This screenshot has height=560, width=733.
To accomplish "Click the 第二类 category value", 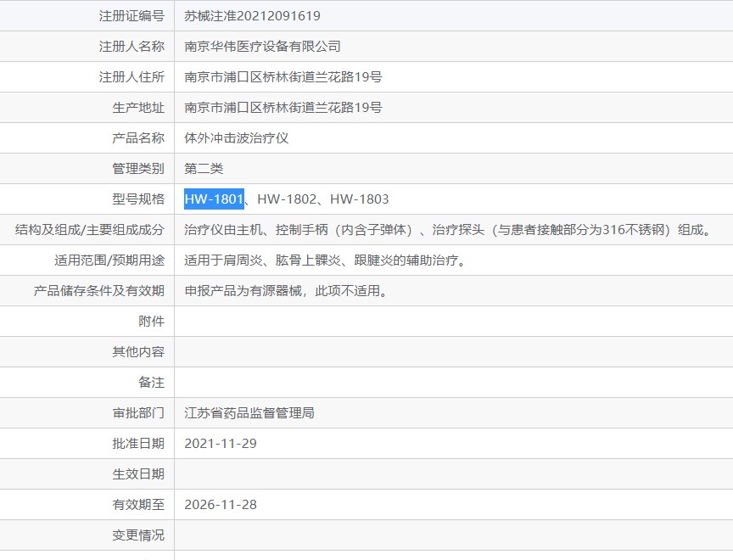I will 204,168.
